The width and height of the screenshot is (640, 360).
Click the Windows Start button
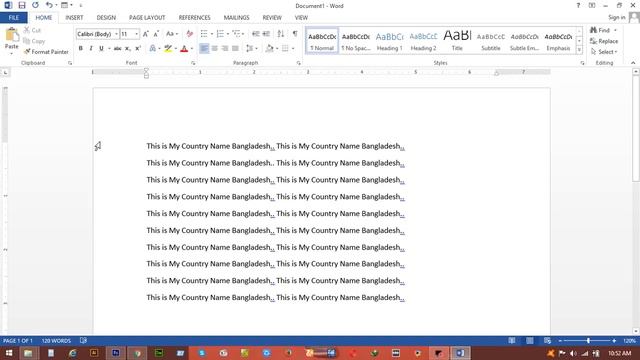tap(9, 353)
